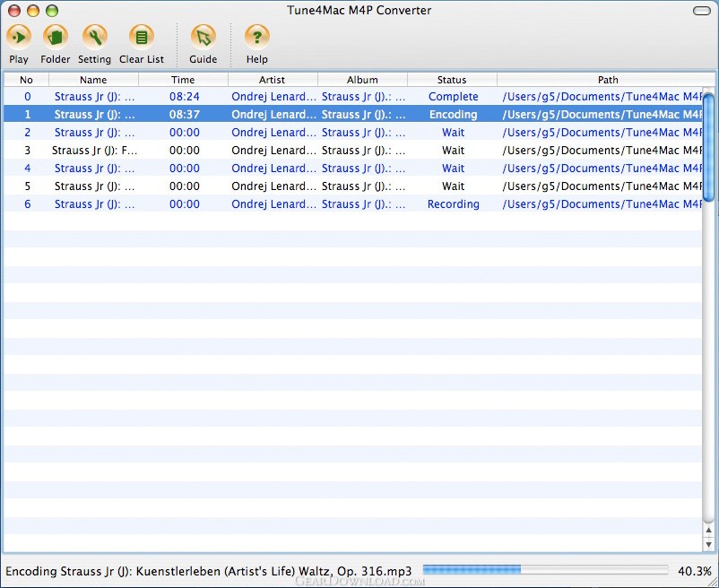
Task: Select track row 3 in the list
Action: [x=269, y=151]
